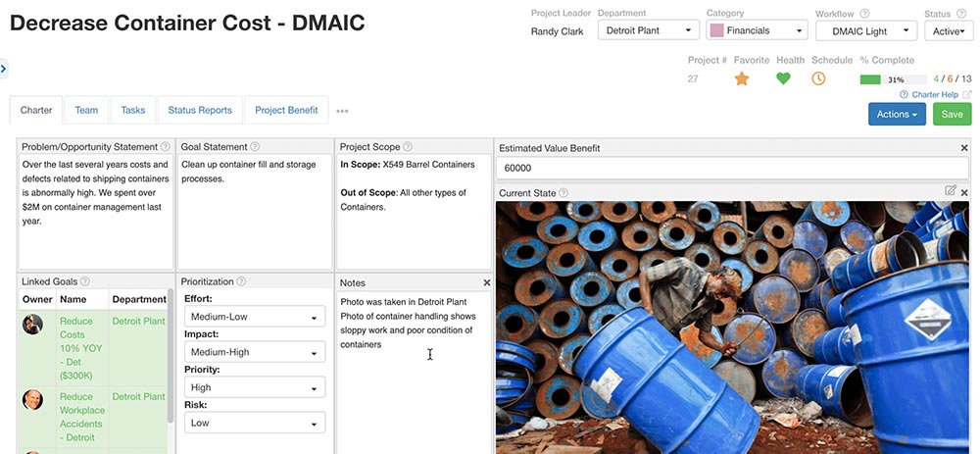
Task: Click into the Notes text area
Action: [x=414, y=373]
